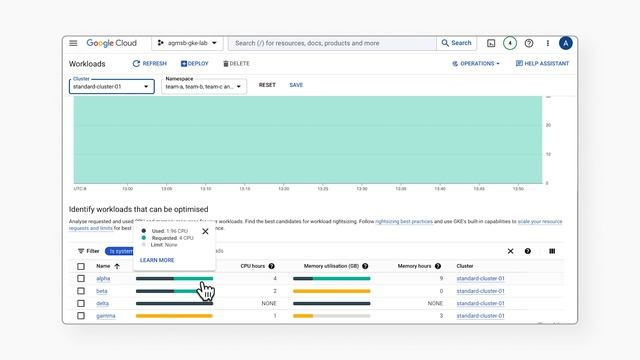The image size is (640, 360).
Task: Open the account avatar A
Action: tap(565, 43)
